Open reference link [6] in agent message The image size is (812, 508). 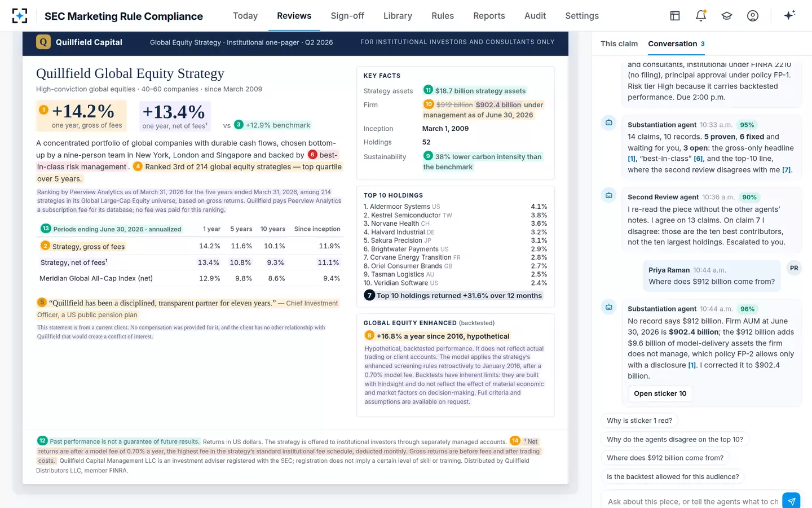[698, 159]
